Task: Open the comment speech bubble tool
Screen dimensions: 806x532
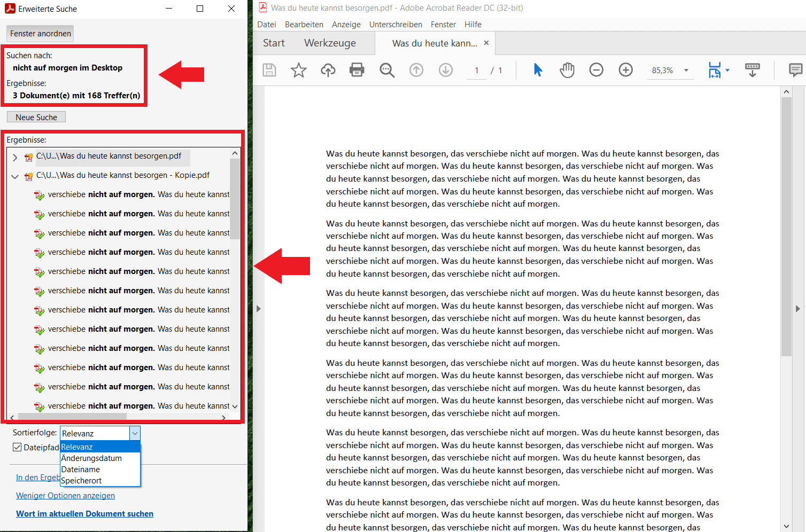Action: coord(795,70)
